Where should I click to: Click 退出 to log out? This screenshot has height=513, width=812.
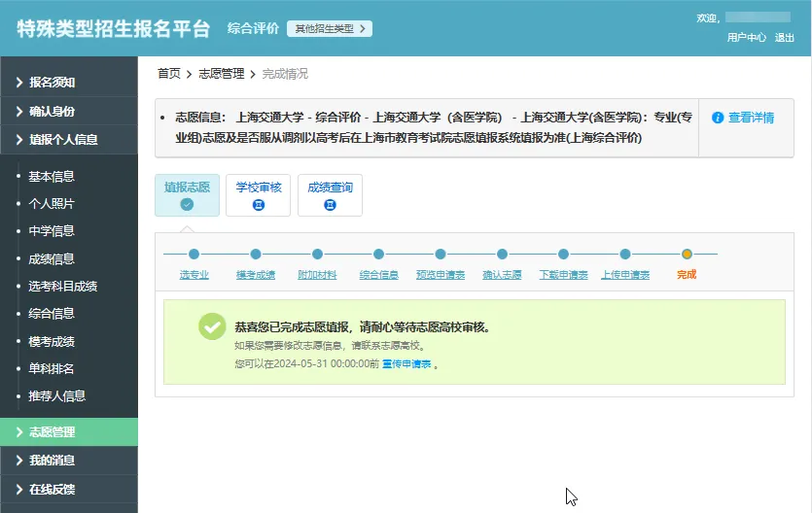point(784,38)
